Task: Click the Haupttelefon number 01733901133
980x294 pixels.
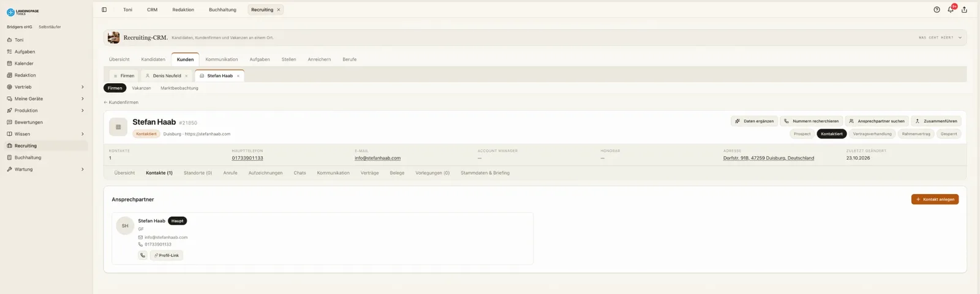Action: (247, 158)
